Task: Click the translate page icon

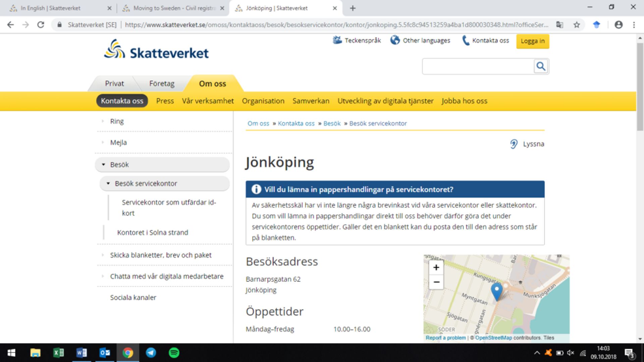Action: click(x=559, y=24)
